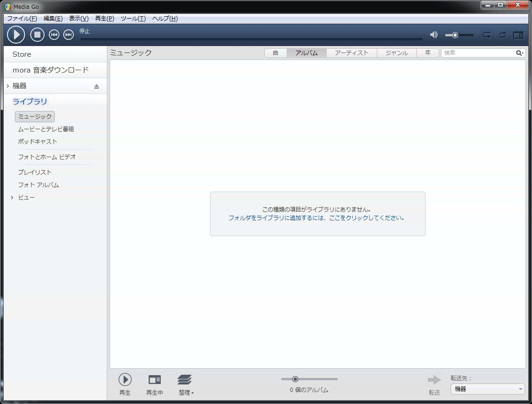This screenshot has width=532, height=404.
Task: Click the Media Go title bar icon
Action: 7,7
